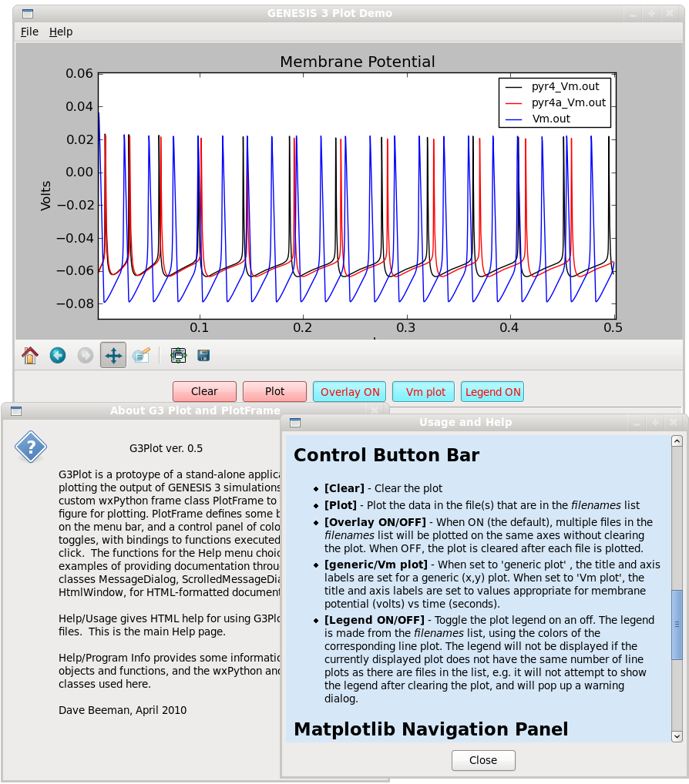Click the scrollbar thumb in Usage and Help
This screenshot has width=689, height=784.
[677, 625]
